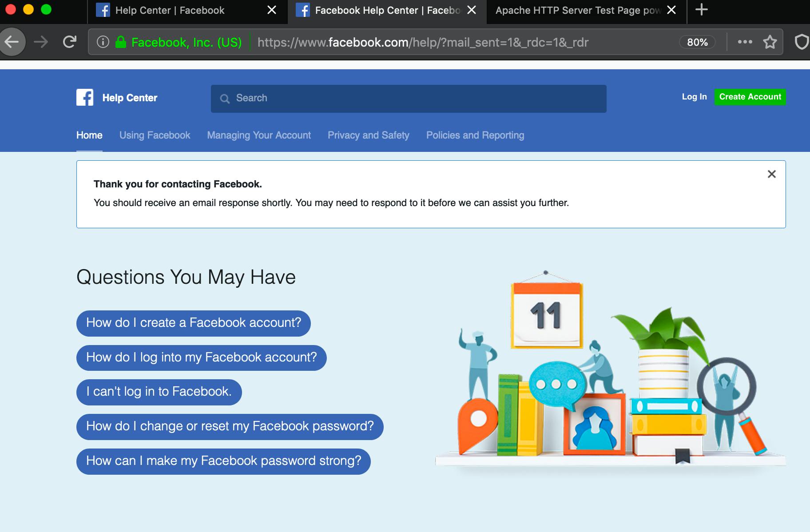Image resolution: width=810 pixels, height=532 pixels.
Task: Select the Policies and Reporting menu
Action: coord(475,135)
